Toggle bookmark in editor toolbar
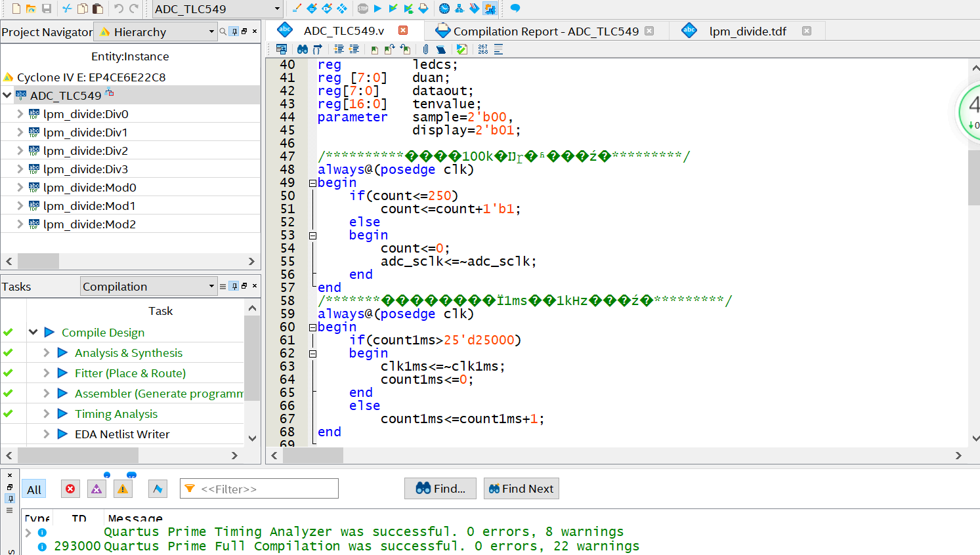Screen dimensions: 980x555 pyautogui.click(x=374, y=49)
